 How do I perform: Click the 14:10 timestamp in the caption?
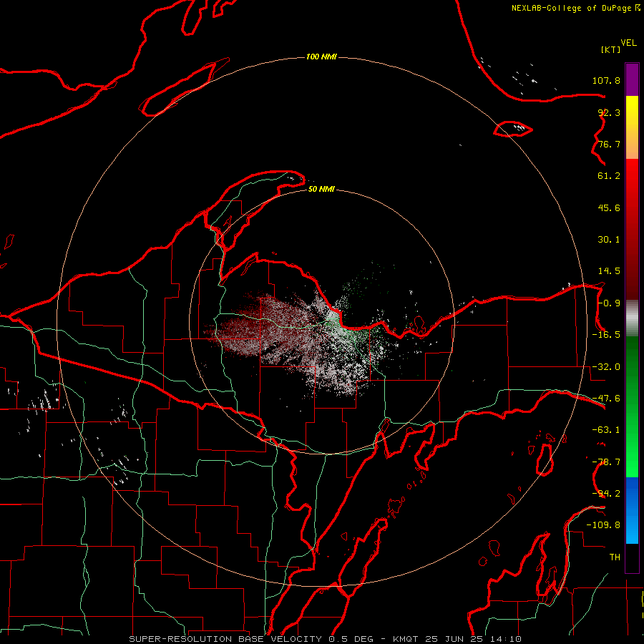(506, 639)
